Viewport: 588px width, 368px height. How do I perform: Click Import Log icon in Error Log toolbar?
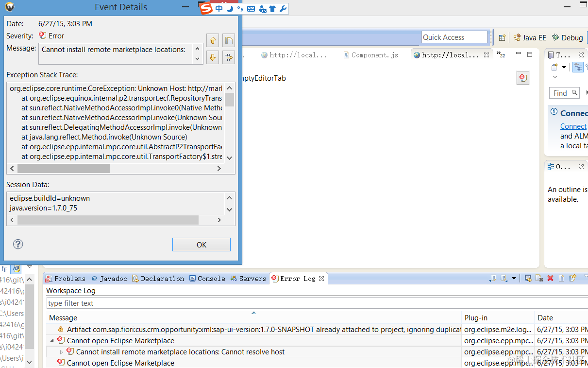pyautogui.click(x=504, y=278)
